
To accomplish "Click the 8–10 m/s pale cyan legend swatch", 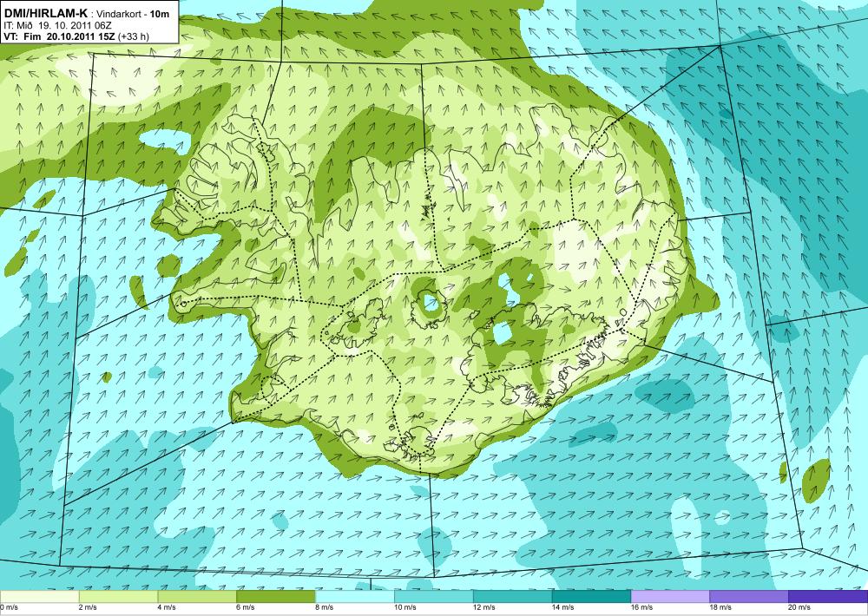I will 355,597.
